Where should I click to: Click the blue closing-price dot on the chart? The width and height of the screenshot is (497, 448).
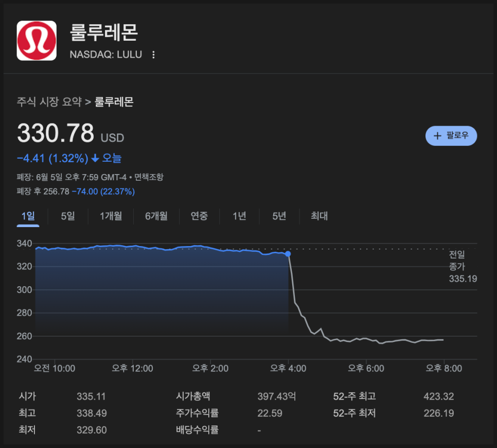point(288,254)
